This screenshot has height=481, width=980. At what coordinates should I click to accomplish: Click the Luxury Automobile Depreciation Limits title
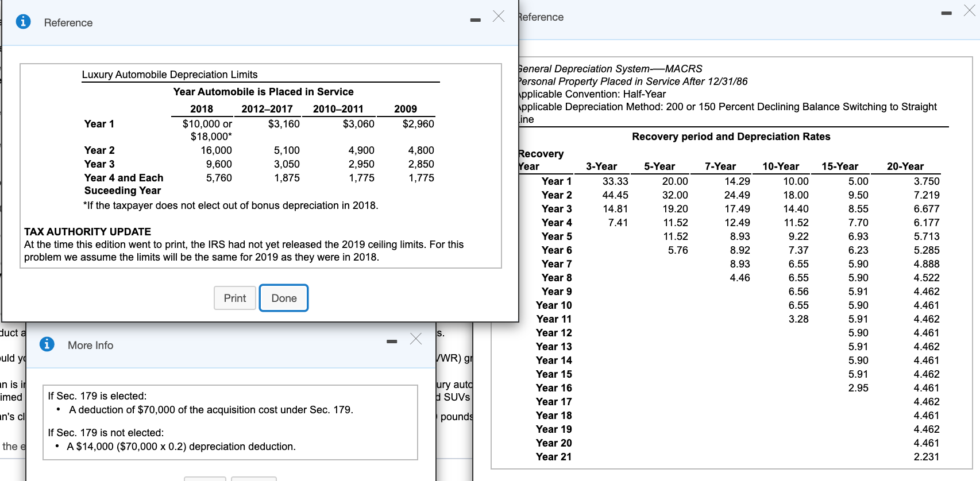click(x=170, y=75)
